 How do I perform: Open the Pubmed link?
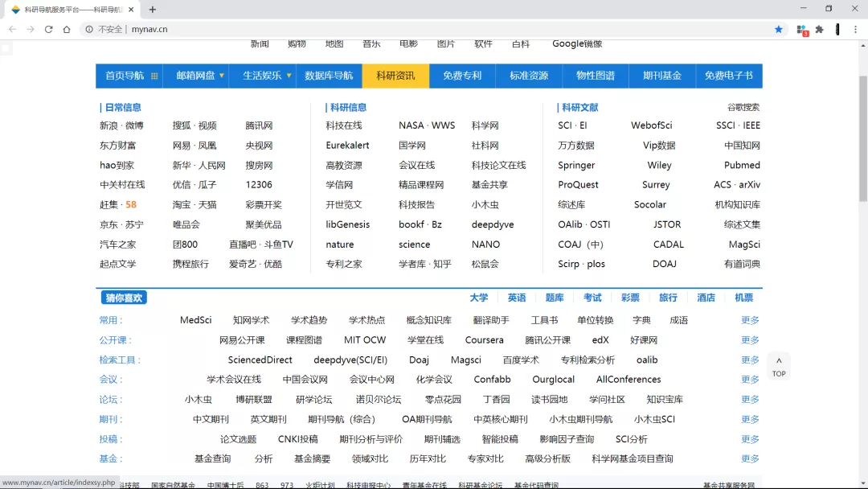coord(742,165)
